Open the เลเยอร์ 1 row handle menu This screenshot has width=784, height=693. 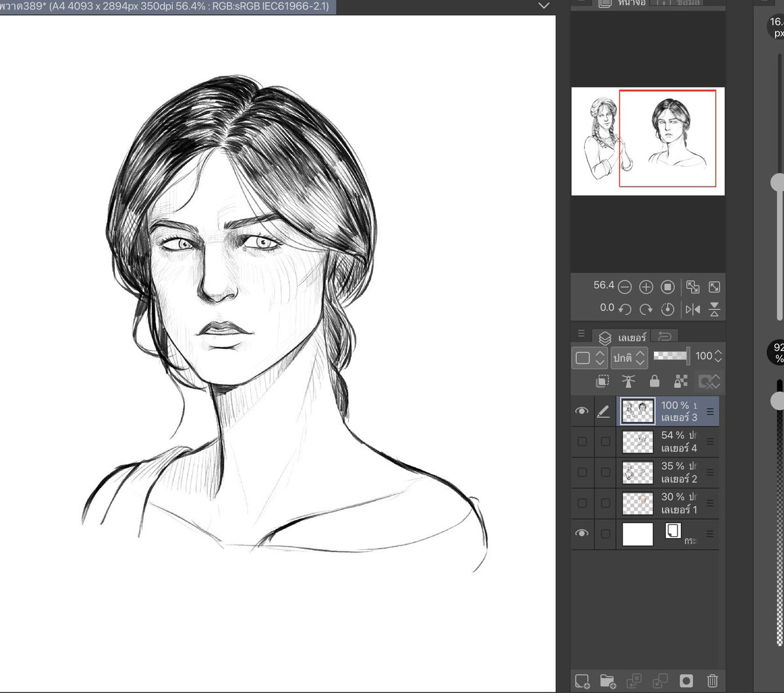tap(710, 503)
